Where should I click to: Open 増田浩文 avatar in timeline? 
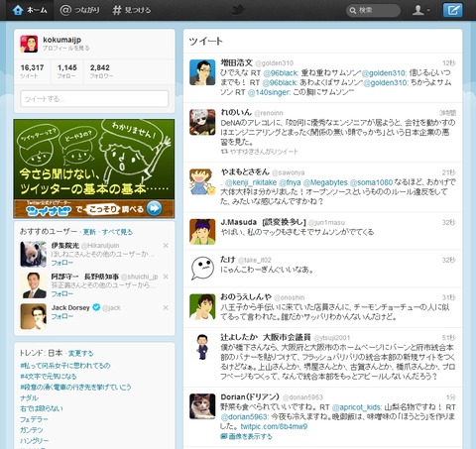[x=202, y=72]
